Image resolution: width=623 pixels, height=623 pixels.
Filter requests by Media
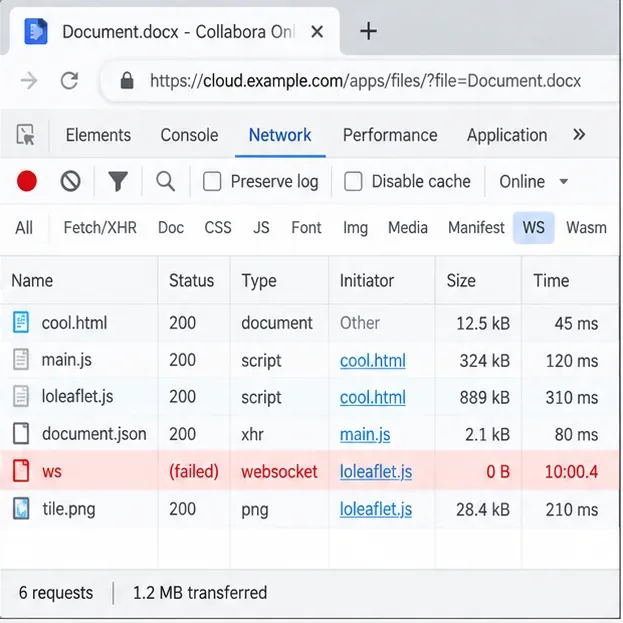(408, 228)
